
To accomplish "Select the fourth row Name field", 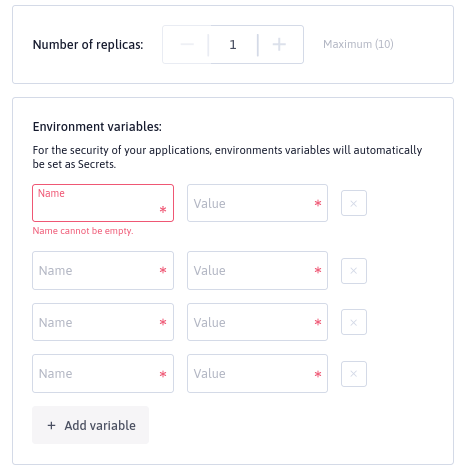I will point(103,373).
